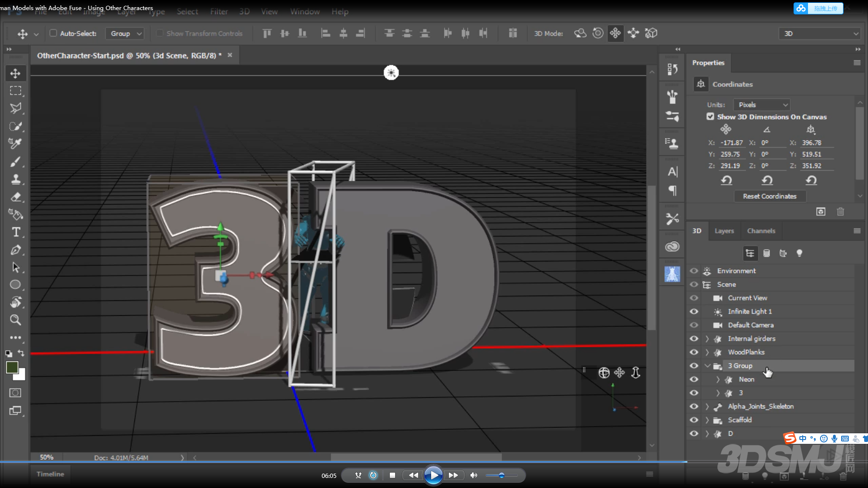The width and height of the screenshot is (868, 488).
Task: Collapse the 3 Group folder
Action: tap(707, 366)
